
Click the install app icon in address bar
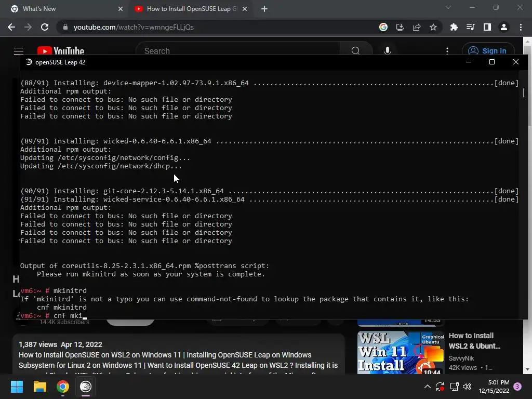click(x=400, y=27)
